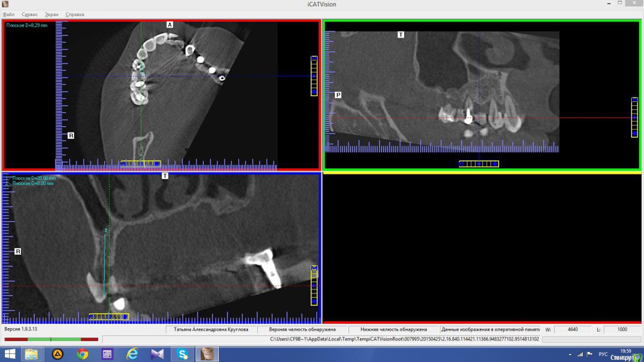Open the Справка menu

coord(75,14)
